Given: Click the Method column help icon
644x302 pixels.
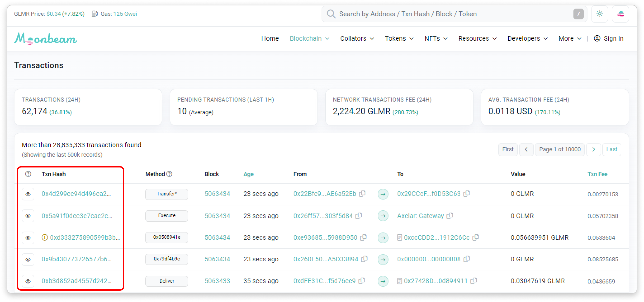Looking at the screenshot, I should coord(169,174).
